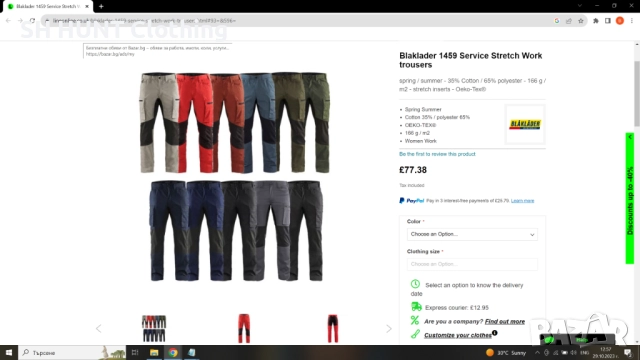Click the share page icon in address bar
Viewport: 640px width, 360px height.
pyautogui.click(x=569, y=21)
